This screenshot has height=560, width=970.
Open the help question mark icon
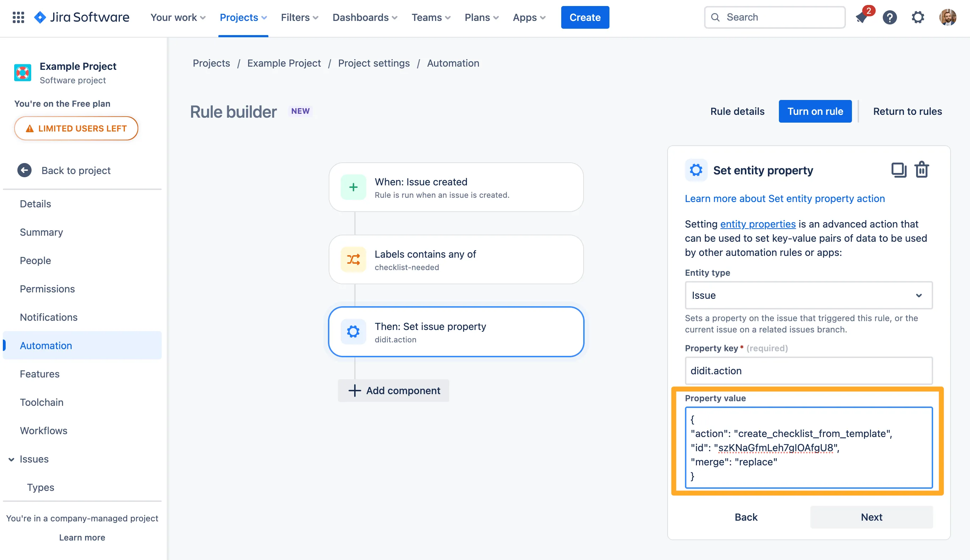tap(889, 17)
